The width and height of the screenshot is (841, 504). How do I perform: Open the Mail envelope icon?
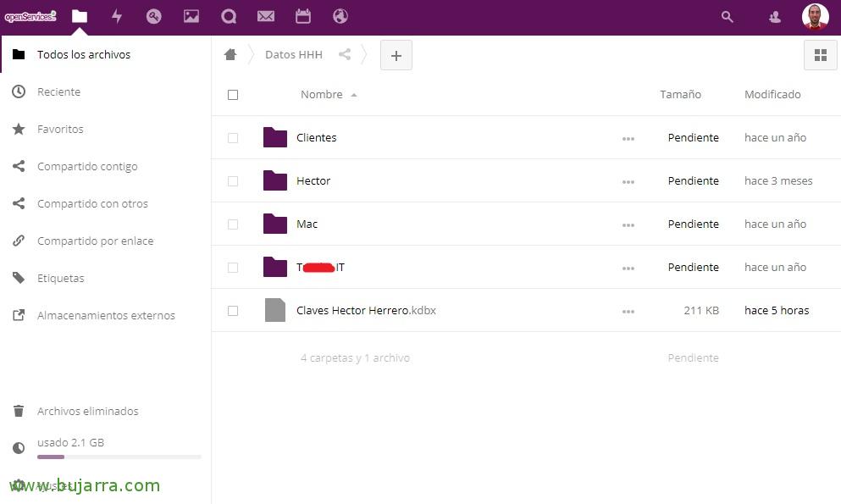266,16
